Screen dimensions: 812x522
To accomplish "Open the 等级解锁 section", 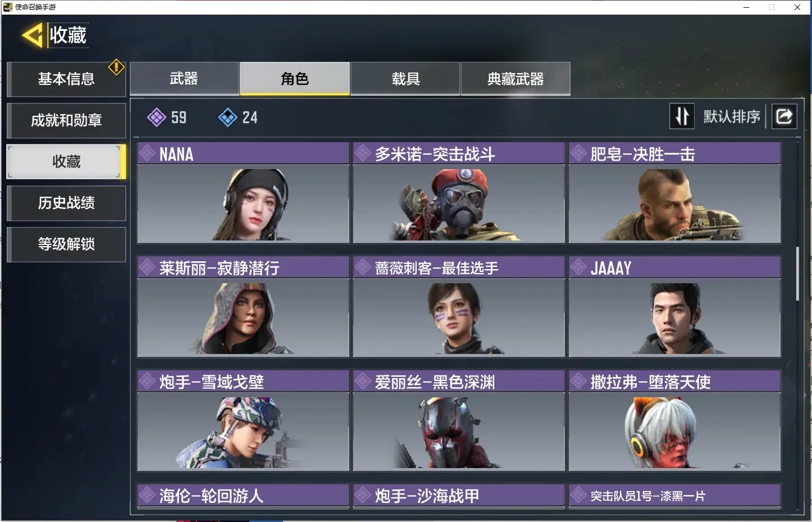I will (x=66, y=244).
